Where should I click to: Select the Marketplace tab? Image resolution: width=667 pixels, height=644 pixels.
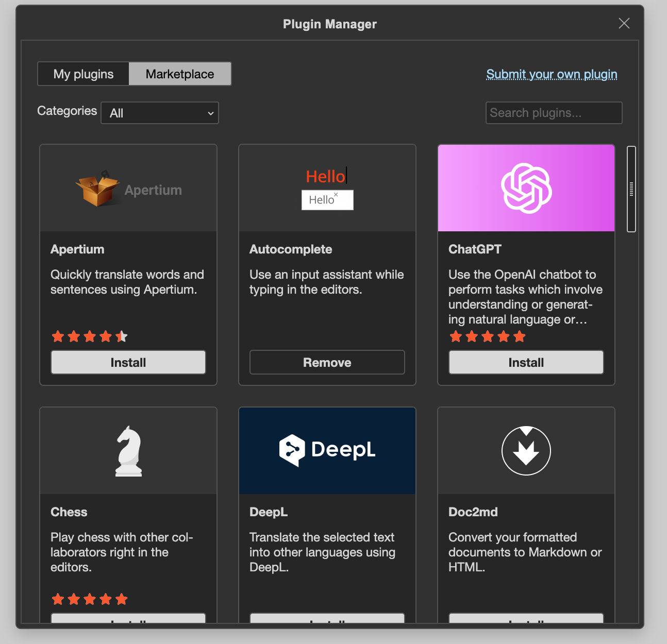(180, 74)
